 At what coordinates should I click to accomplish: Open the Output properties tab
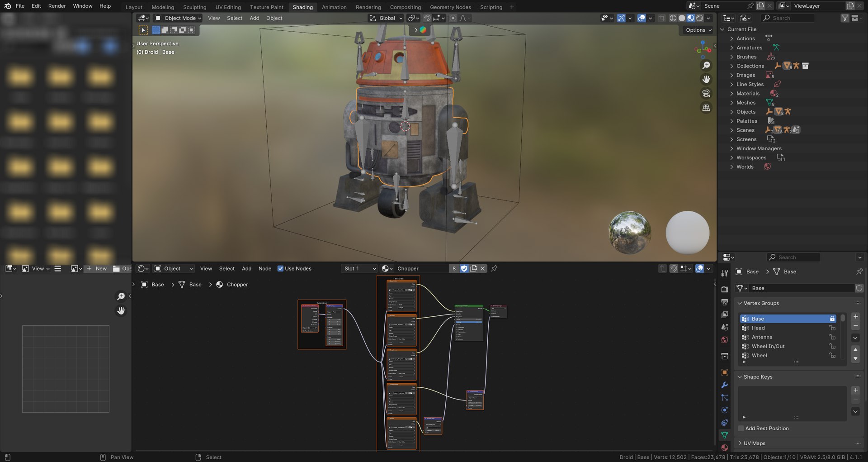tap(725, 302)
